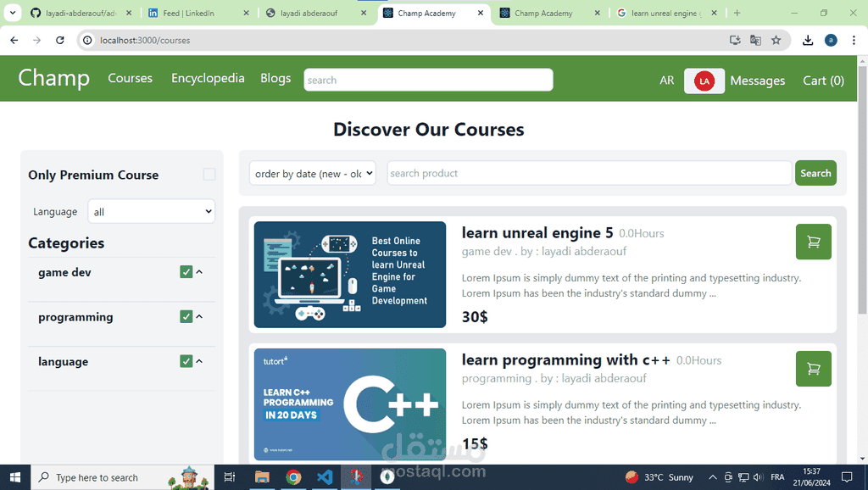Enable the Only Premium Course checkbox
868x490 pixels.
209,175
